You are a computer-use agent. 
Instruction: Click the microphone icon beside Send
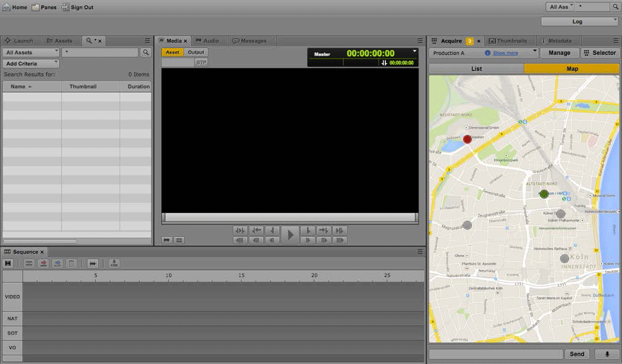click(607, 354)
